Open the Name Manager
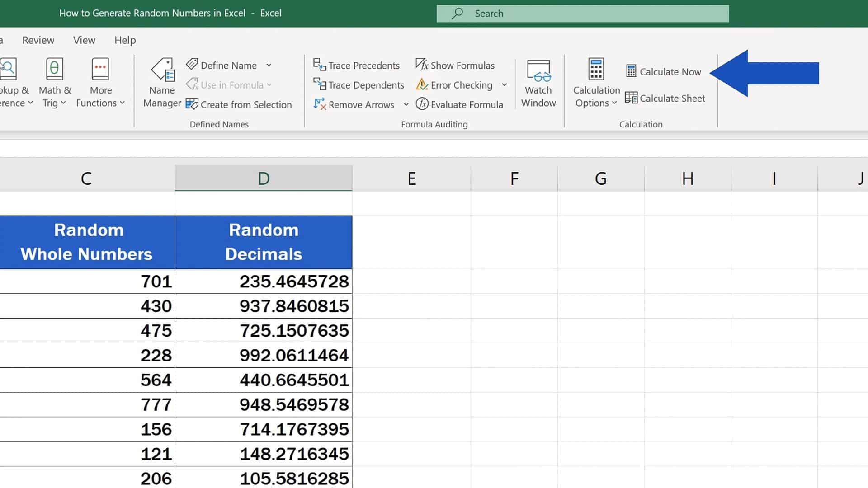Image resolution: width=868 pixels, height=488 pixels. [x=161, y=84]
